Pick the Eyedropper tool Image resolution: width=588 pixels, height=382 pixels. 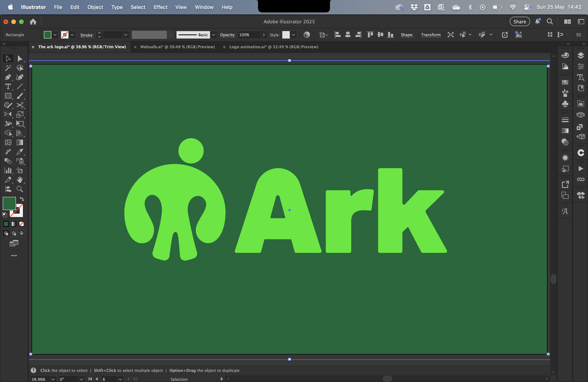pos(20,152)
